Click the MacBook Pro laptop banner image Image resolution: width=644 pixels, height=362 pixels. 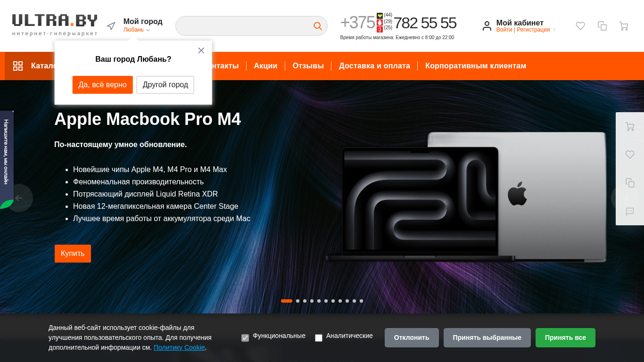[466, 197]
